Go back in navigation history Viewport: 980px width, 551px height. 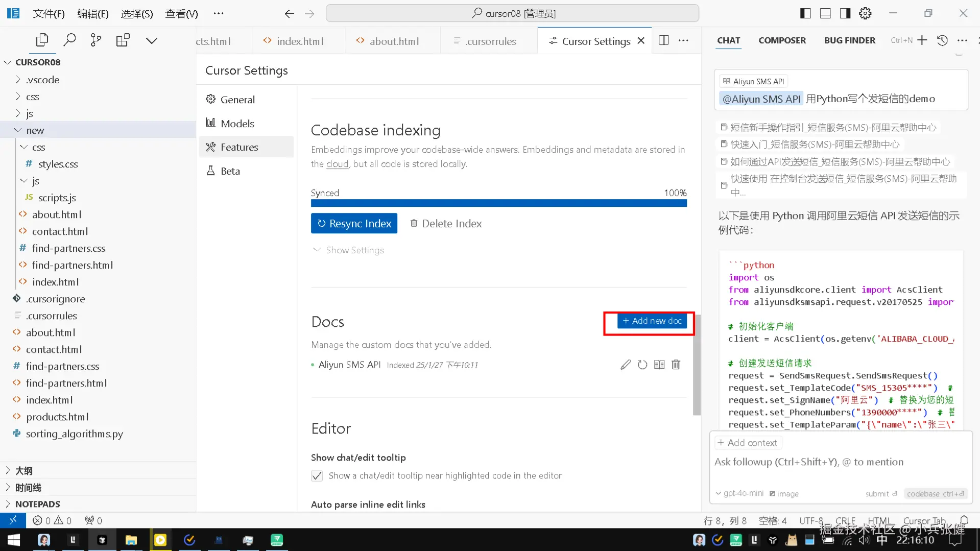pos(289,14)
